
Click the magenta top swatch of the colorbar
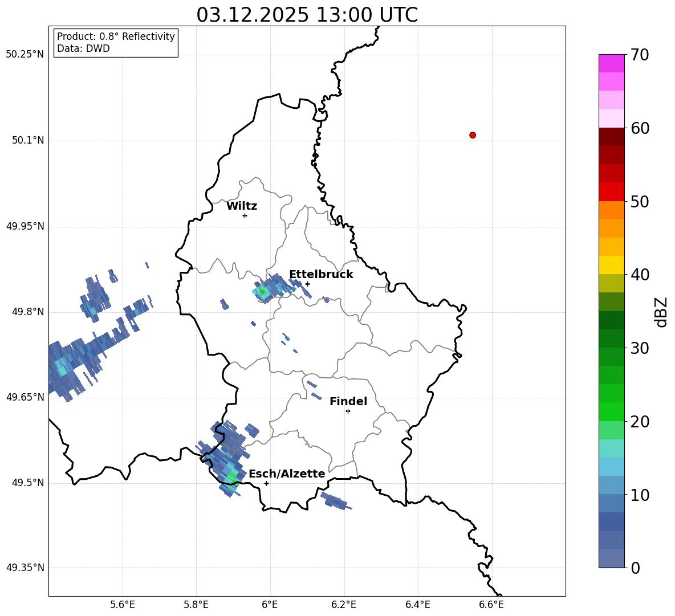tap(612, 63)
